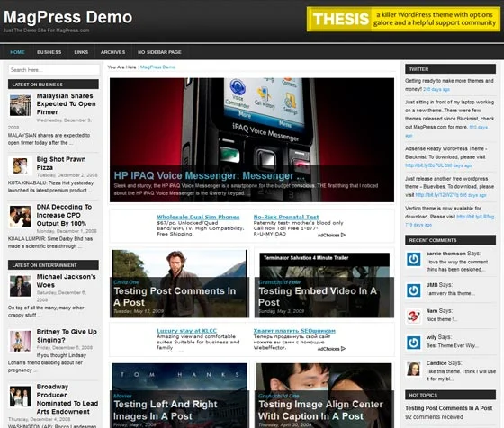
Task: Click the THESIS banner advertisement
Action: [x=403, y=19]
